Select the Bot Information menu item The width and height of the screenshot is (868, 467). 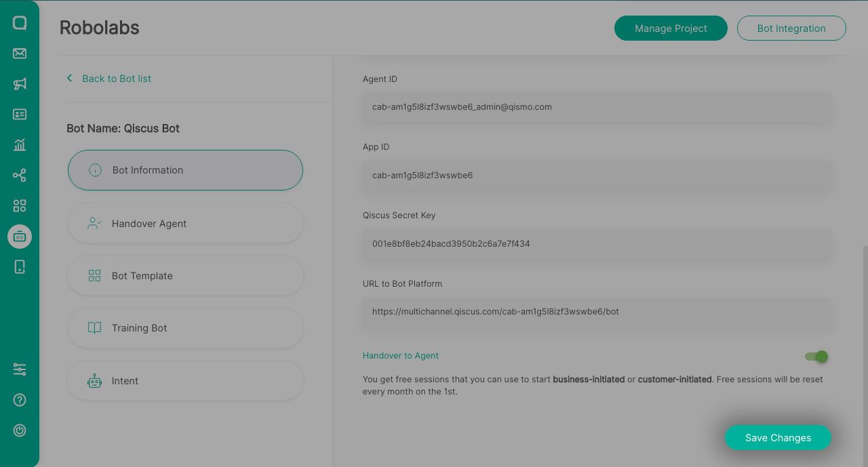pyautogui.click(x=185, y=170)
